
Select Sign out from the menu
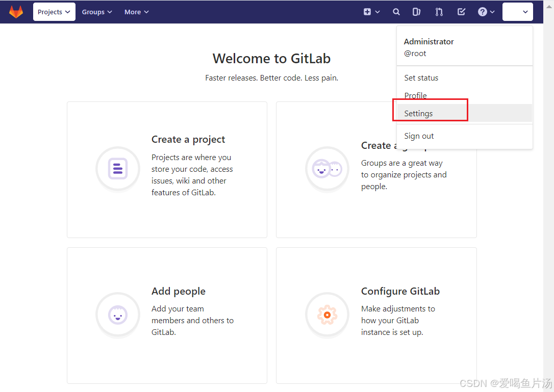[465, 136]
